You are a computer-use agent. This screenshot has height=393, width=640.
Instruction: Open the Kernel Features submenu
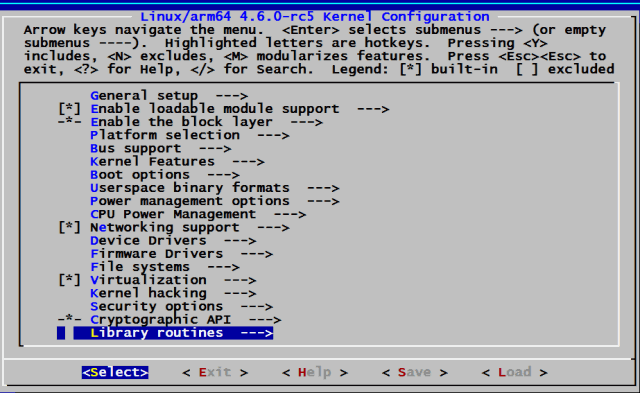click(x=177, y=162)
